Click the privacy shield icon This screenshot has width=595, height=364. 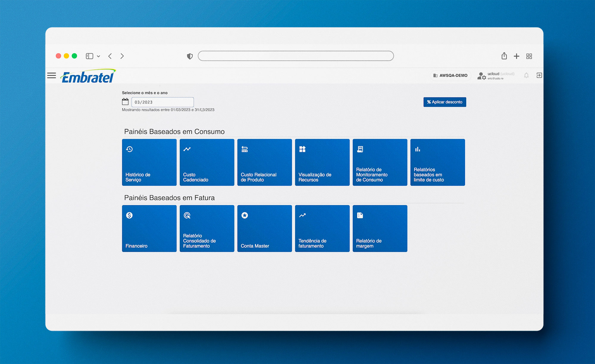tap(190, 56)
